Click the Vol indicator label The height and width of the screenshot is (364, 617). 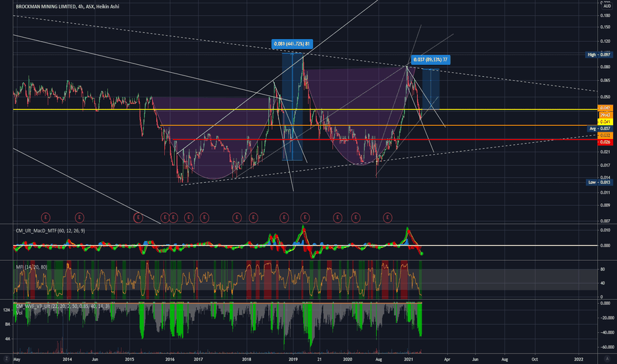(19, 313)
